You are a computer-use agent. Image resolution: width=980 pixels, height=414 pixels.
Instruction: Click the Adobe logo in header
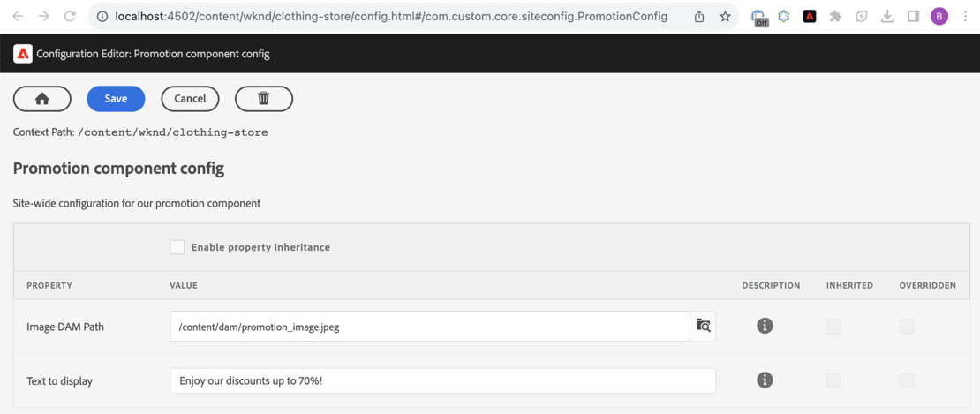click(23, 54)
